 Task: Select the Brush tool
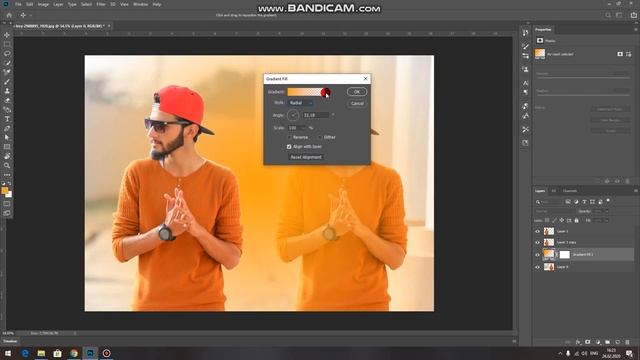pyautogui.click(x=7, y=82)
